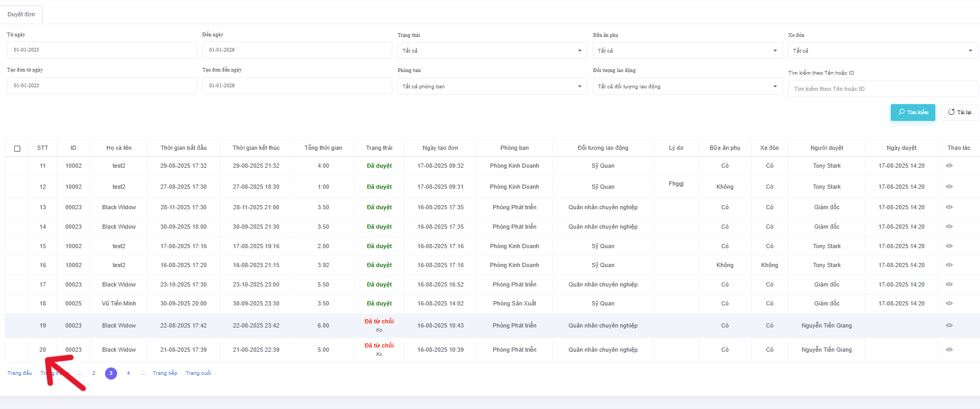
Task: Expand the Trạng thái dropdown
Action: (x=492, y=50)
